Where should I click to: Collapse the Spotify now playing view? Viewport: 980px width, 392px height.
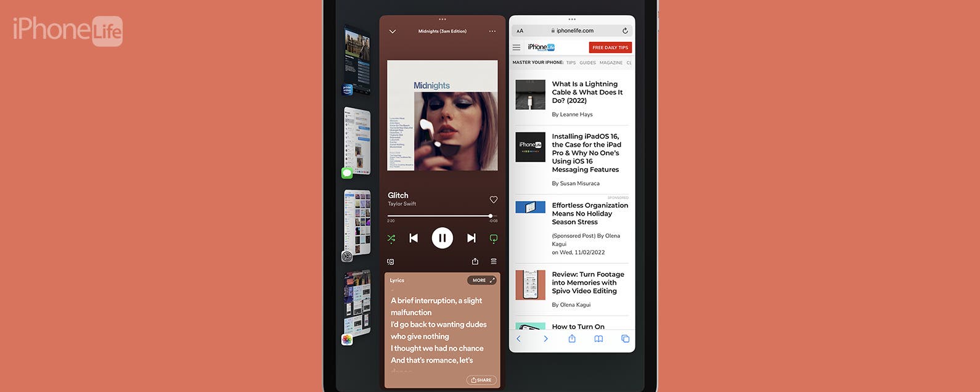click(x=393, y=31)
